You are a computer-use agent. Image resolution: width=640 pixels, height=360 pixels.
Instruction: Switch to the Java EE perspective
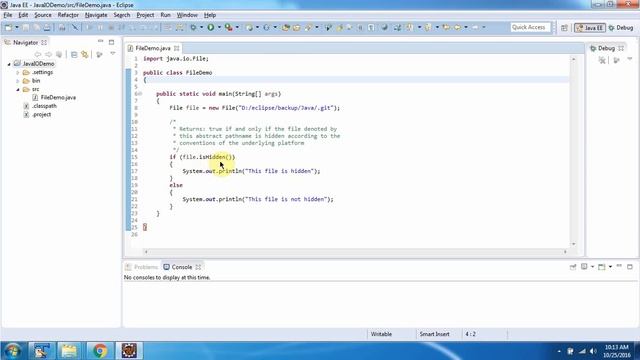point(589,28)
